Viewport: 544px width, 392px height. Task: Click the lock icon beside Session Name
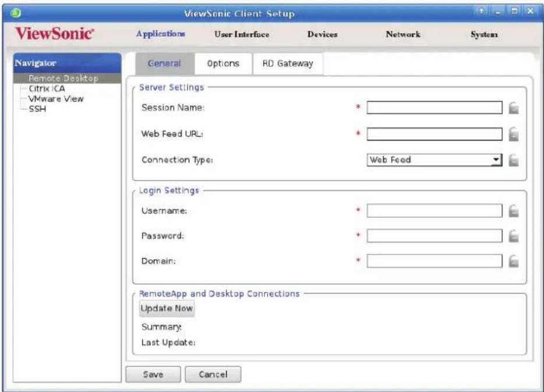pos(514,108)
